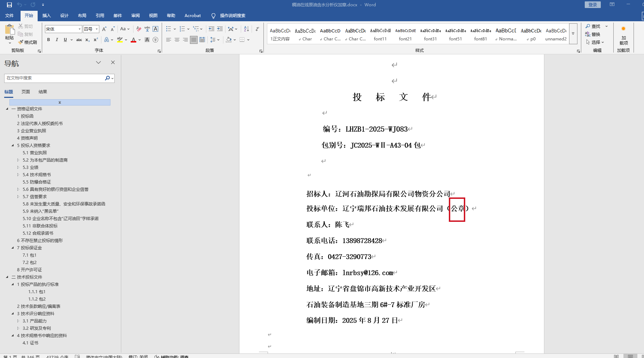Apply the yellow text highlight color
Image resolution: width=644 pixels, height=358 pixels.
[x=120, y=40]
